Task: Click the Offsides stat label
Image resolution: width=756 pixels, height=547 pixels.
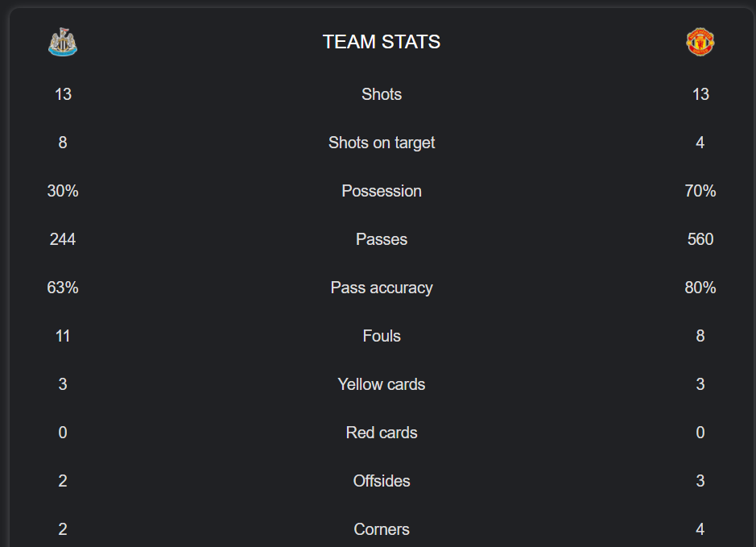Action: pyautogui.click(x=382, y=481)
